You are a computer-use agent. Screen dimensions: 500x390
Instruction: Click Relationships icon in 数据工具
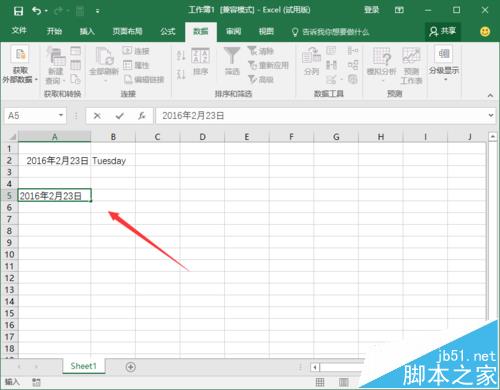(x=353, y=65)
